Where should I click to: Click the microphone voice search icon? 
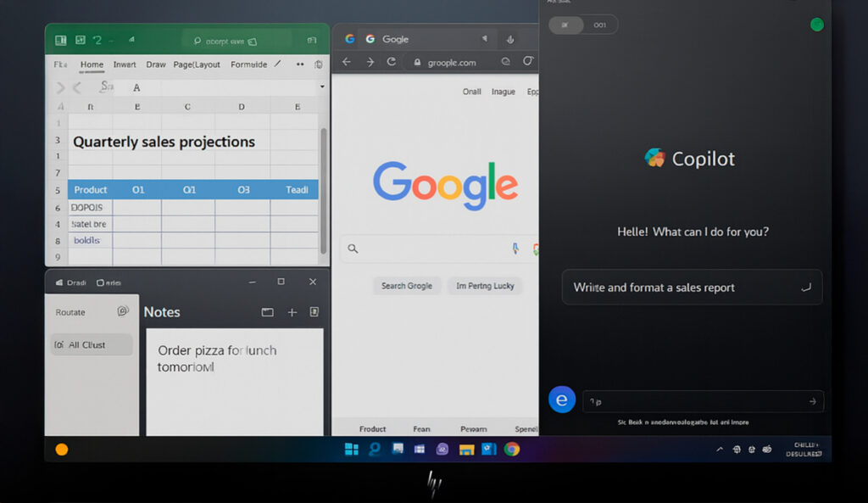click(x=515, y=249)
